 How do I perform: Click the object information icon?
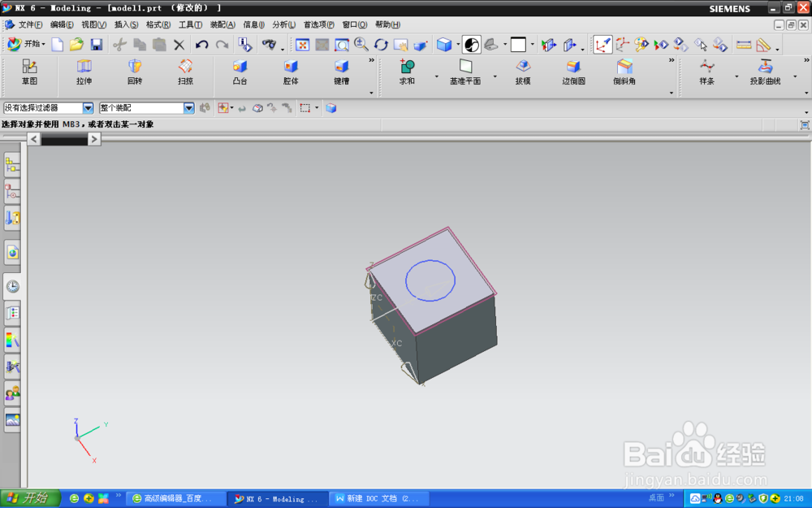[x=245, y=45]
